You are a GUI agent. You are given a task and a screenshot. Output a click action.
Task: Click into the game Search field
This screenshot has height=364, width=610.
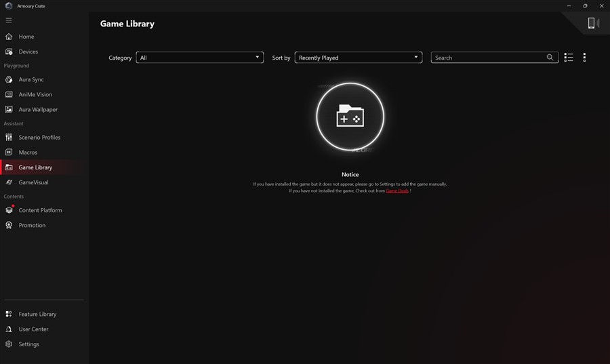coord(488,58)
